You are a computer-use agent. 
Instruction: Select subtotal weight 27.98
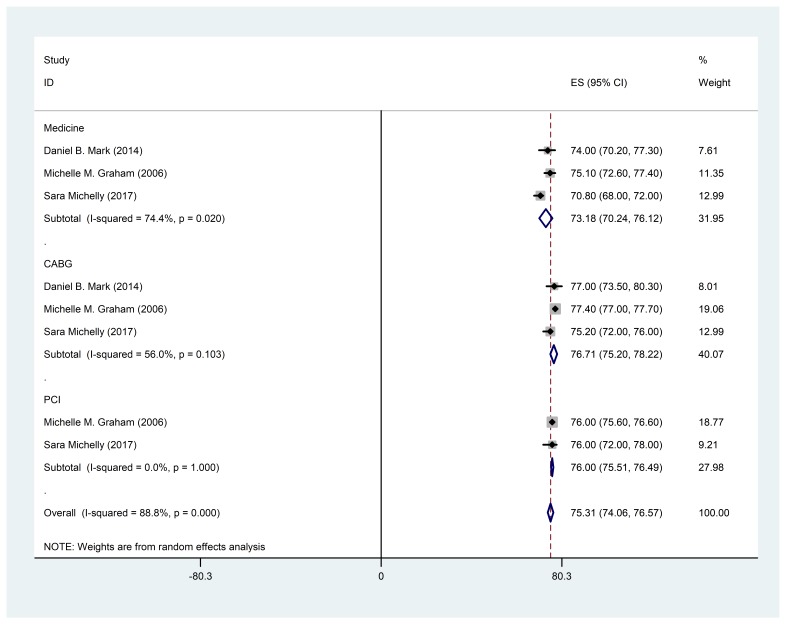[x=711, y=468]
